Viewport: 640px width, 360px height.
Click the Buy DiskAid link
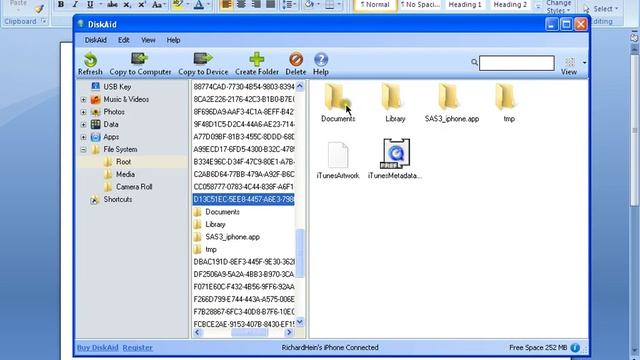98,347
